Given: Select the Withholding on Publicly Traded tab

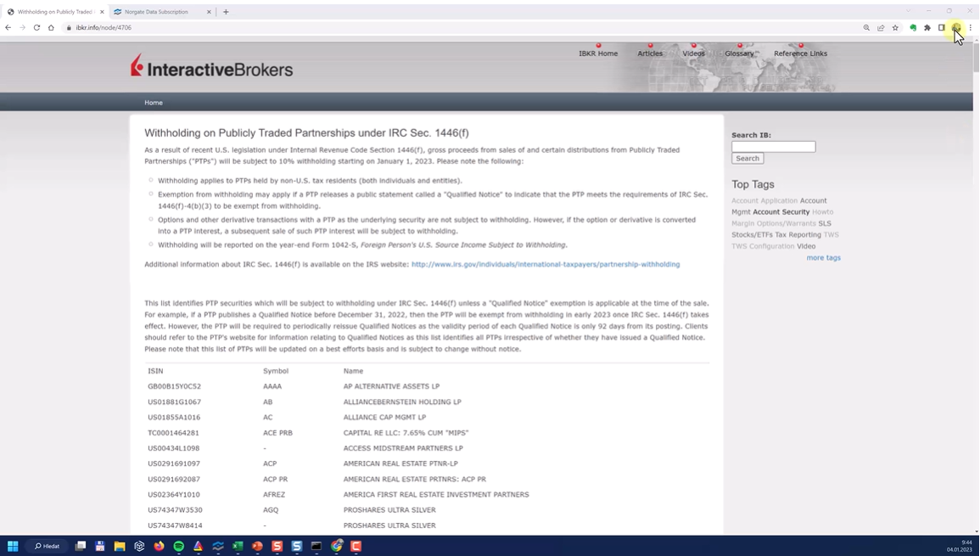Looking at the screenshot, I should [x=55, y=12].
